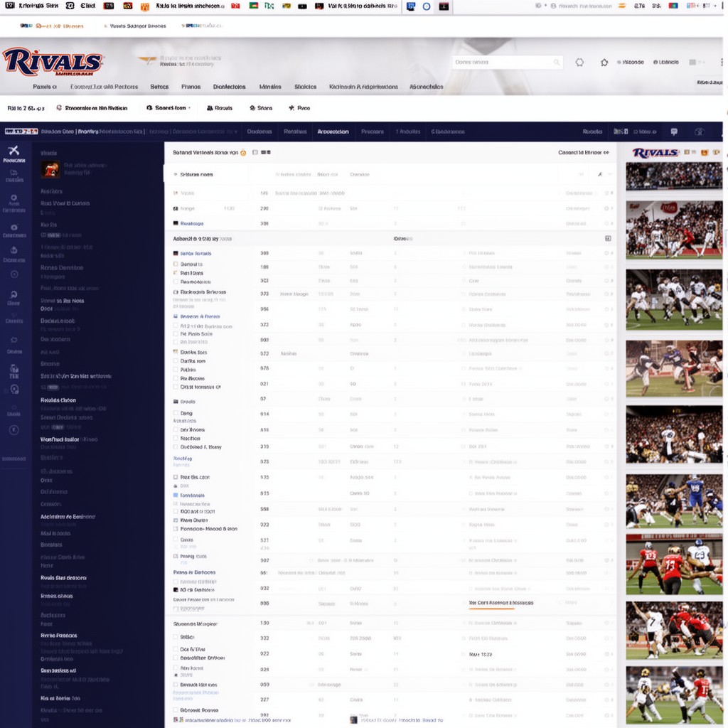Viewport: 728px width, 728px height.
Task: Open the blue 'Iiafklz Rcrtoals' link in the table
Action: [x=196, y=254]
